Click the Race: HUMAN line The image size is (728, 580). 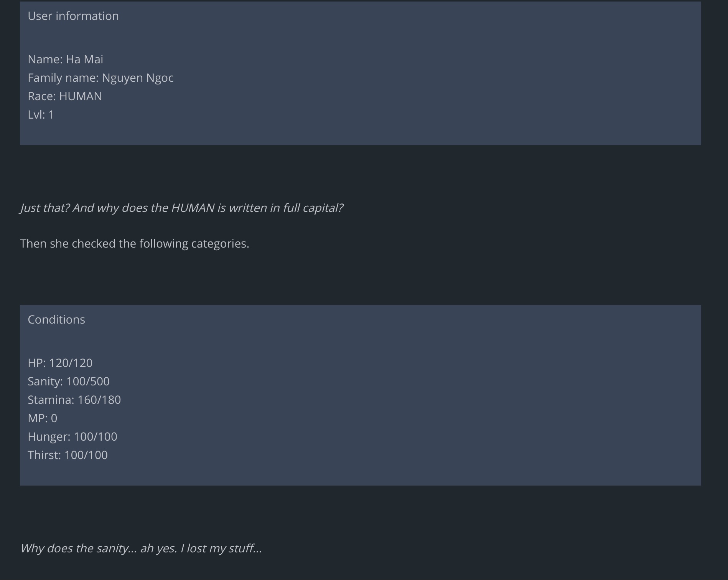tap(65, 96)
